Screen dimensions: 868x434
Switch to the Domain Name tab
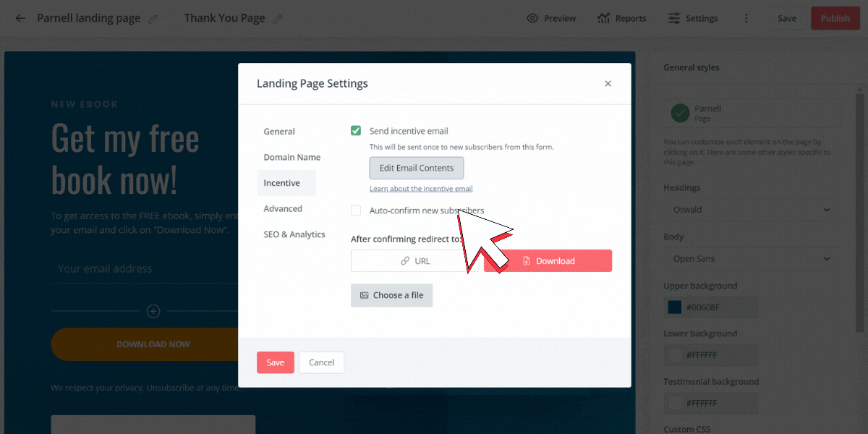[292, 157]
